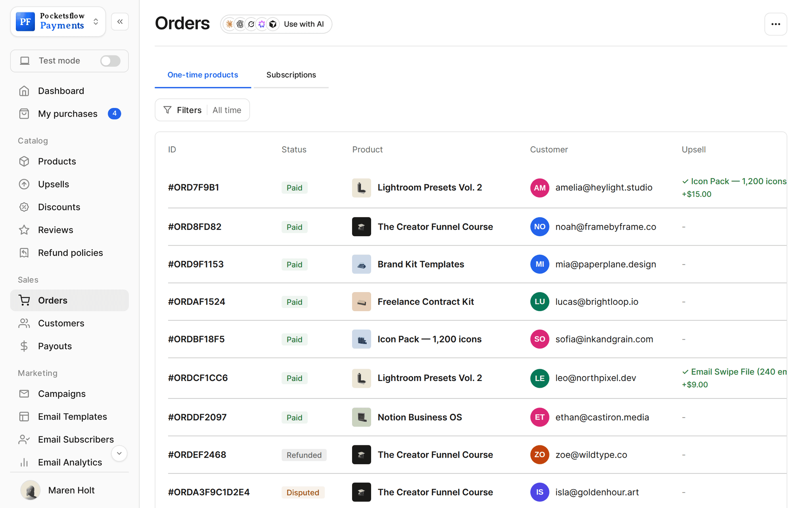Click Icon Pack upsell entry for amelia's order

point(734,187)
